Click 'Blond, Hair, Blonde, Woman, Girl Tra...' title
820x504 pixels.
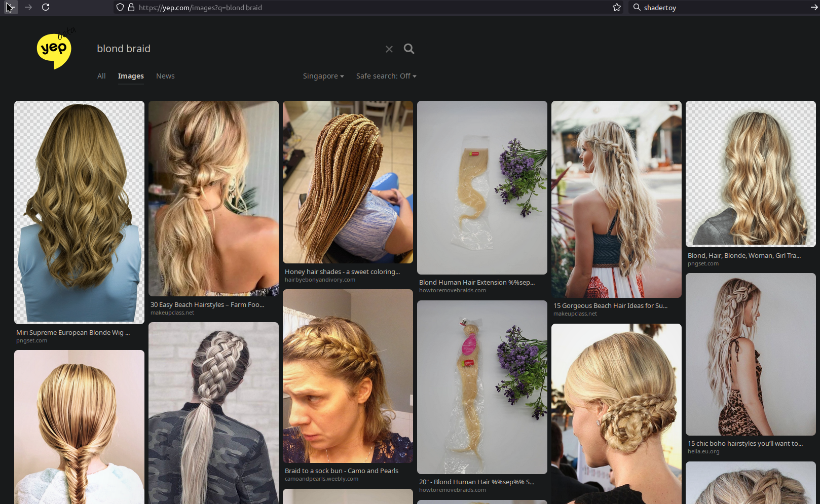click(x=744, y=255)
